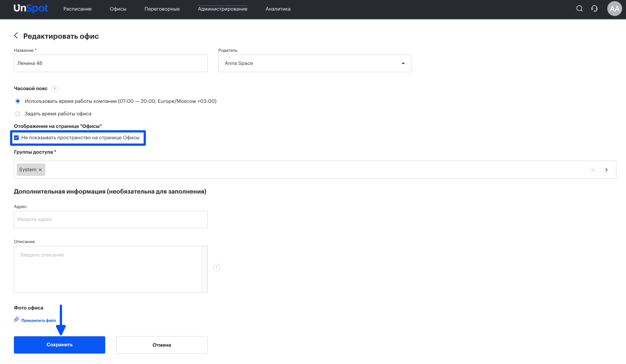Uncheck Не показывать пространство checkbox
This screenshot has height=364, width=626.
(16, 138)
